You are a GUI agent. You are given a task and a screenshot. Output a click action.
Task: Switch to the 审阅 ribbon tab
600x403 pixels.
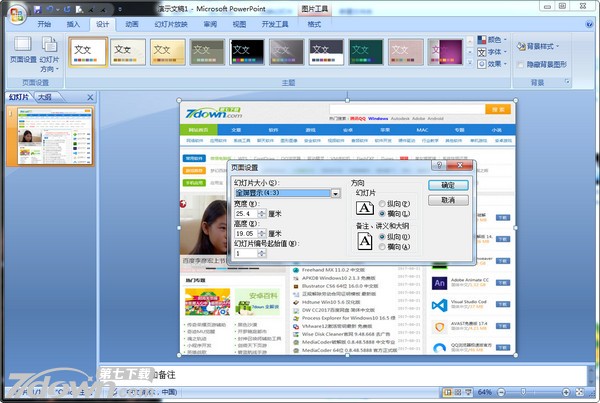click(210, 24)
